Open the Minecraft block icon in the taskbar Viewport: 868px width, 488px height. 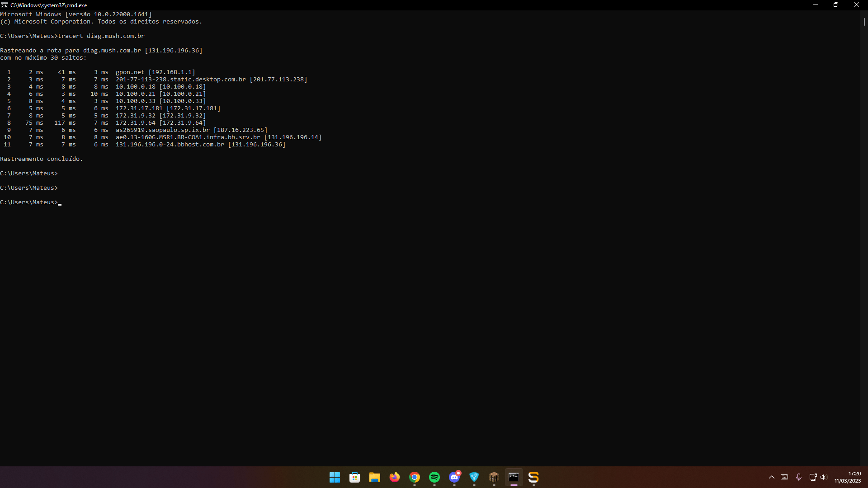494,477
